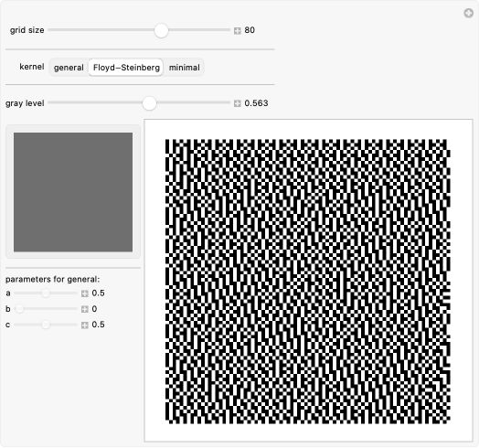The height and width of the screenshot is (448, 479).
Task: Click the gray level value 0.563
Action: coord(256,103)
